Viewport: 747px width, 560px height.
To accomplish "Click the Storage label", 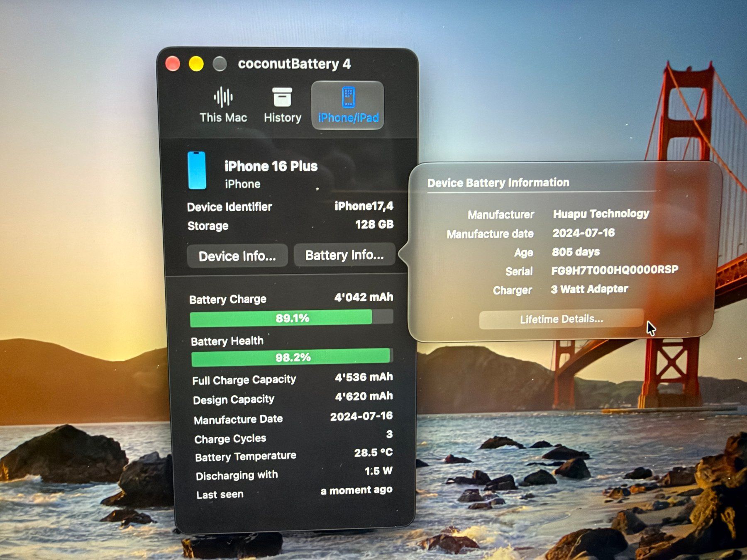I will [x=208, y=226].
